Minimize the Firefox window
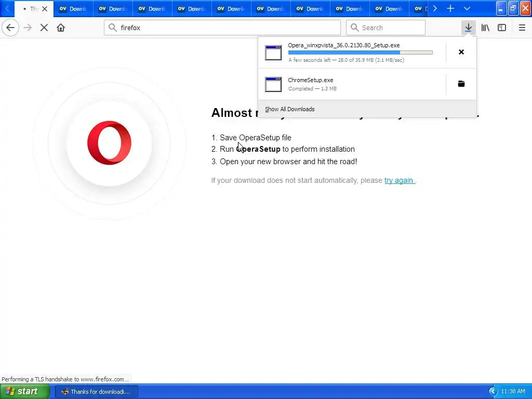 point(501,8)
